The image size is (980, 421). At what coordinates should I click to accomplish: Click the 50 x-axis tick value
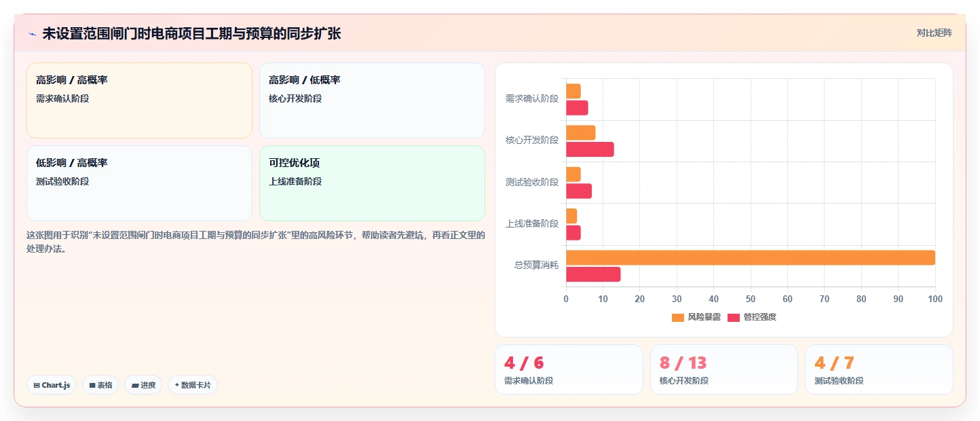tap(751, 299)
